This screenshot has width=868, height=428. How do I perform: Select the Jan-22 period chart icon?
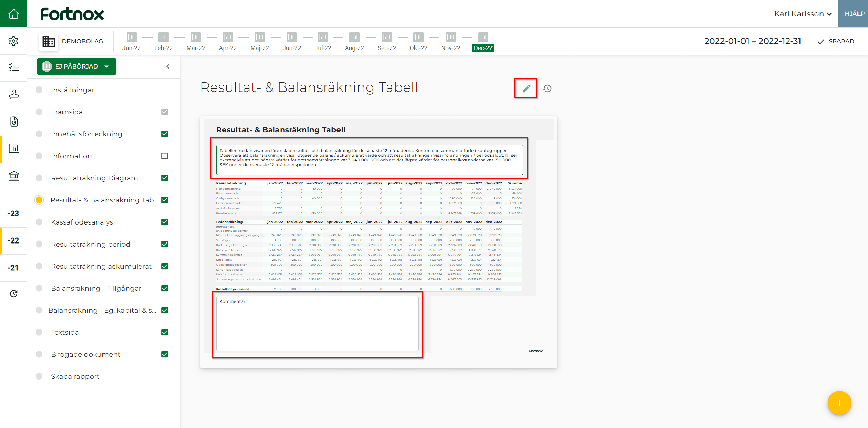click(x=132, y=37)
